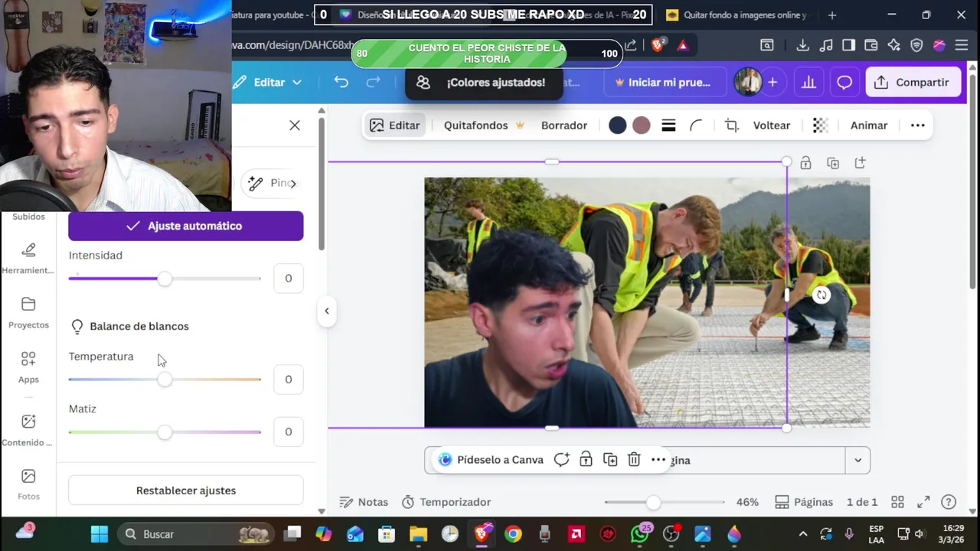Click Restablecer ajustes button
The image size is (980, 551).
(186, 491)
